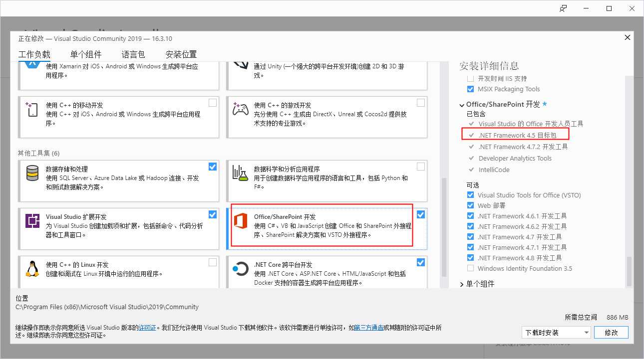This screenshot has width=644, height=359.
Task: Click the workloads list vertical scrollbar
Action: pyautogui.click(x=444, y=227)
